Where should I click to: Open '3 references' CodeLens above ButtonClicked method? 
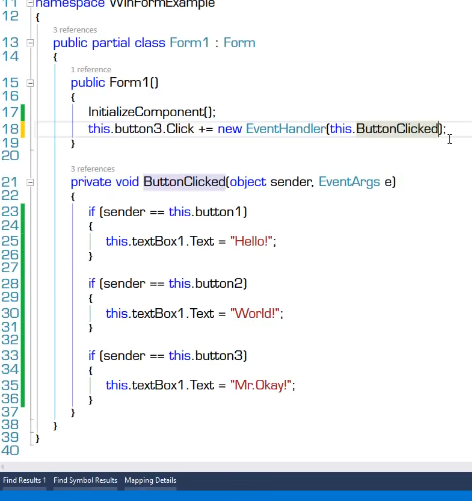(x=93, y=169)
